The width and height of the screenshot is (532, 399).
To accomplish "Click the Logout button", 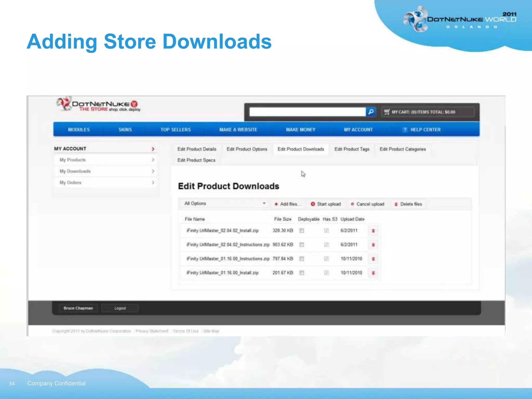I will [x=120, y=308].
